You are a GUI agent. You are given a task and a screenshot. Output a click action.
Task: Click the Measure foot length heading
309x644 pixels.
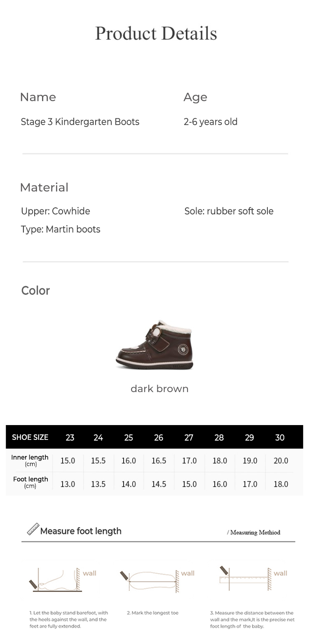(81, 531)
